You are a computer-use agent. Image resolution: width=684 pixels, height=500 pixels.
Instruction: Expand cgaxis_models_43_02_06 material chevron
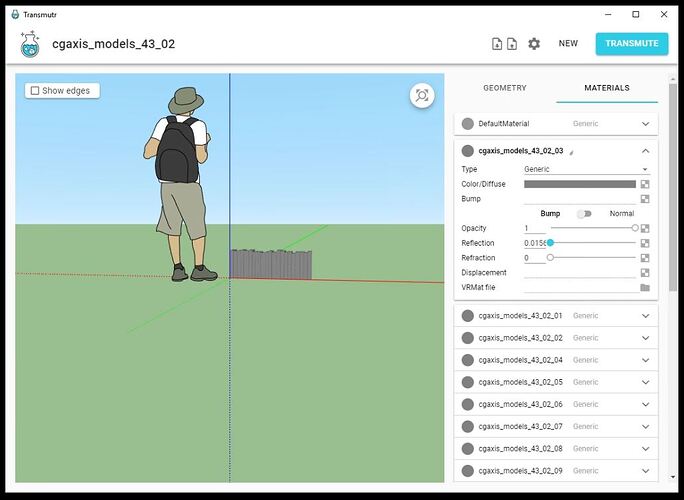646,404
